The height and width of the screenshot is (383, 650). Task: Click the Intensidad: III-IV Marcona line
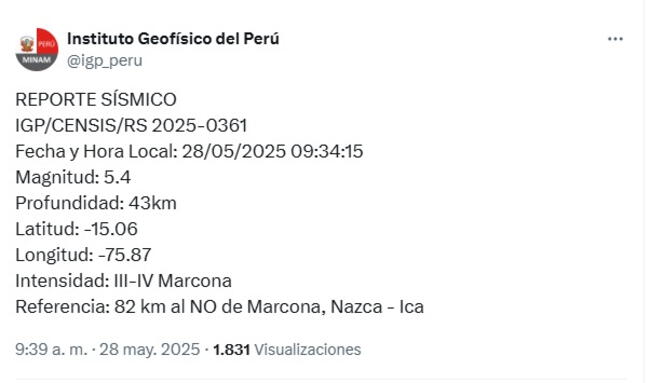pyautogui.click(x=123, y=281)
